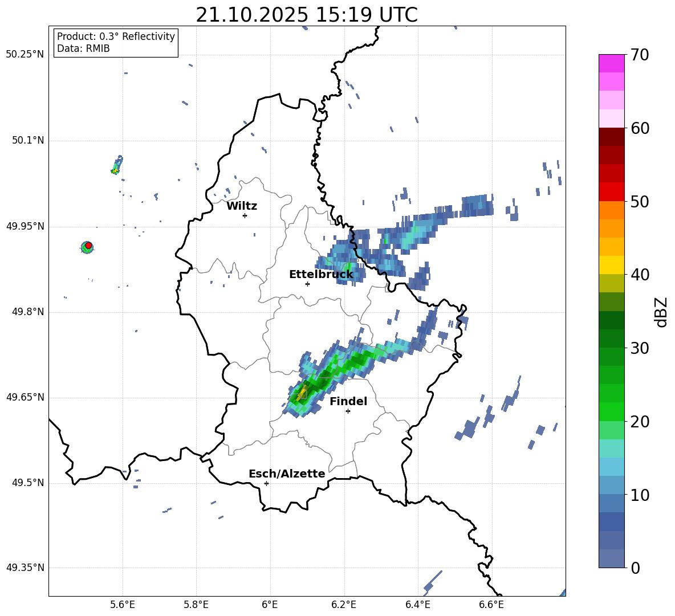Click the small echo near 50.05°N 5.6°E

click(x=117, y=165)
